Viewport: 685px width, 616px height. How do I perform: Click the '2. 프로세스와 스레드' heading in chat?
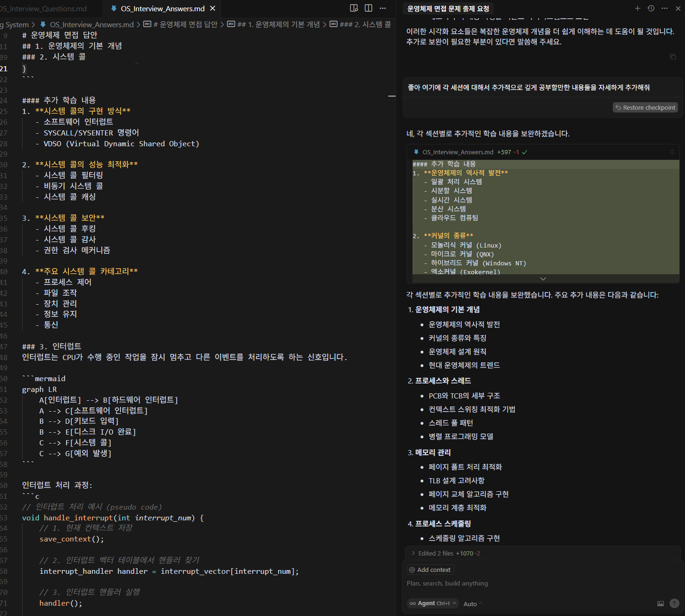439,381
